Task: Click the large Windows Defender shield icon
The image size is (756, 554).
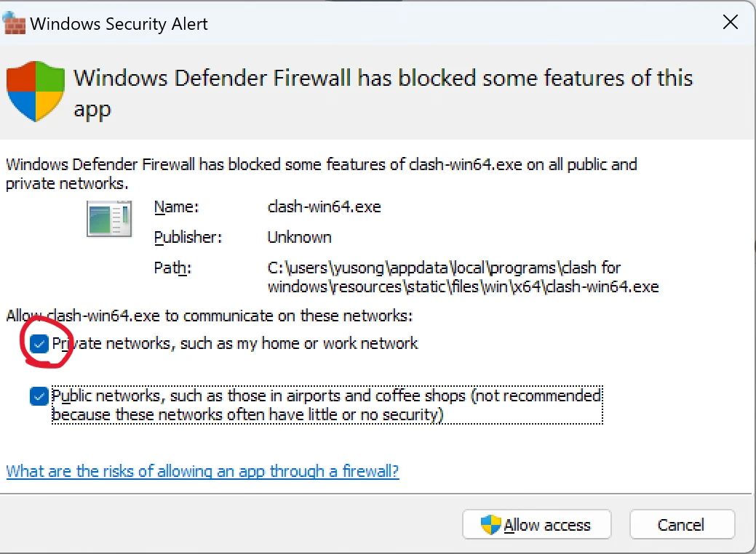Action: pos(36,91)
